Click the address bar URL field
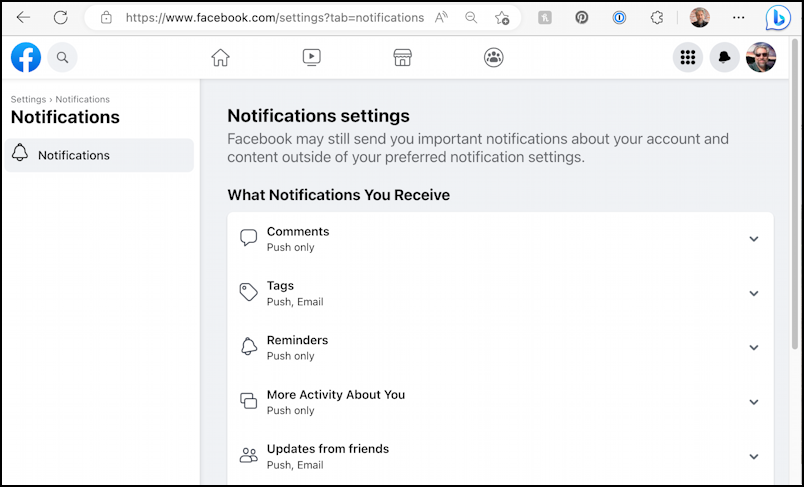The height and width of the screenshot is (487, 804). pos(274,18)
